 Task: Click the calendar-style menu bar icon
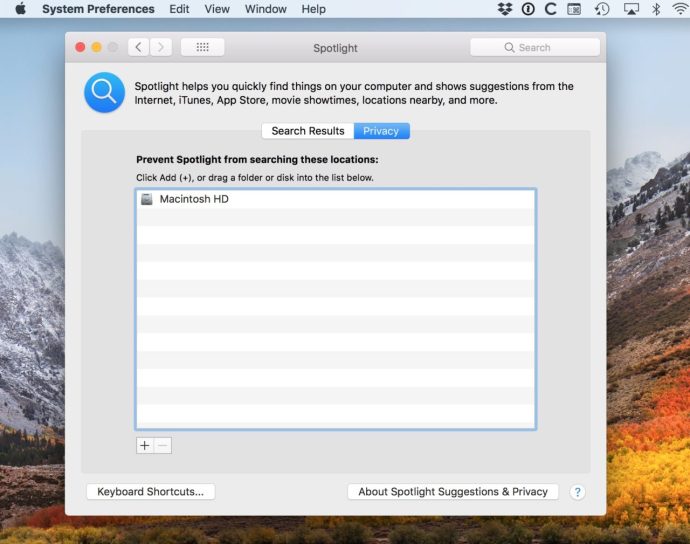coord(574,9)
